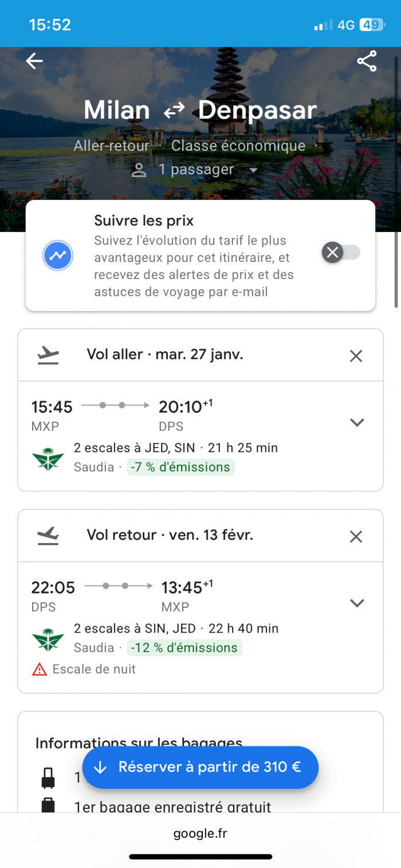Click the landing plane icon for Vol retour
Viewport: 401px width, 868px height.
(x=48, y=536)
